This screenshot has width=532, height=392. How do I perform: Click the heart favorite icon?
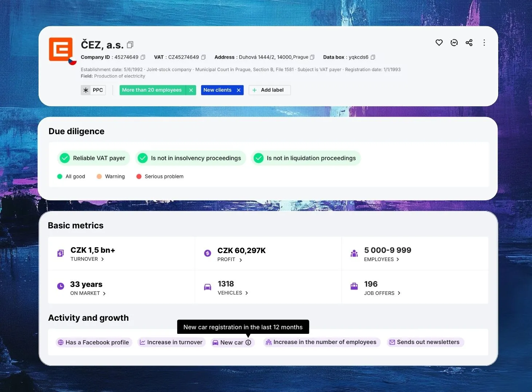point(439,43)
